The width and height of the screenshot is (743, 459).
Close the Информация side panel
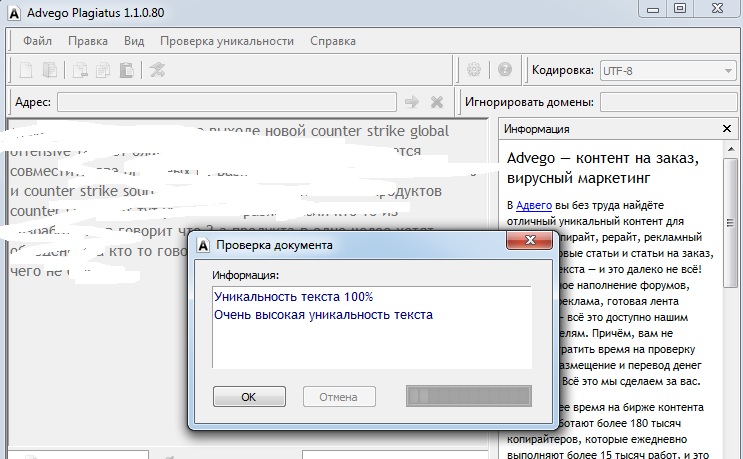coord(727,128)
